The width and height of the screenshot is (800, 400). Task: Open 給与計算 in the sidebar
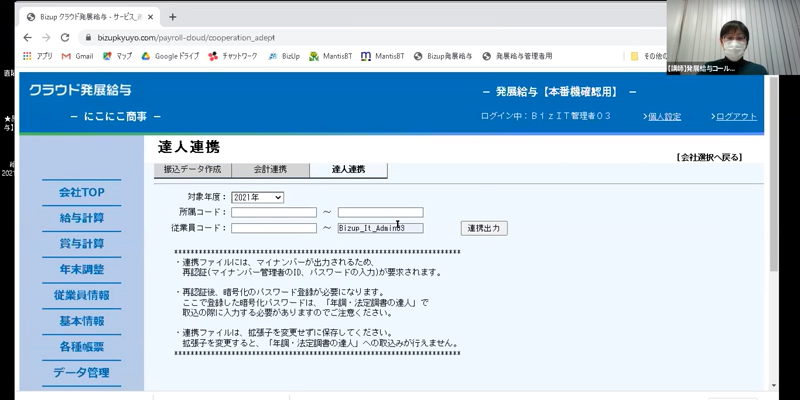[x=82, y=218]
